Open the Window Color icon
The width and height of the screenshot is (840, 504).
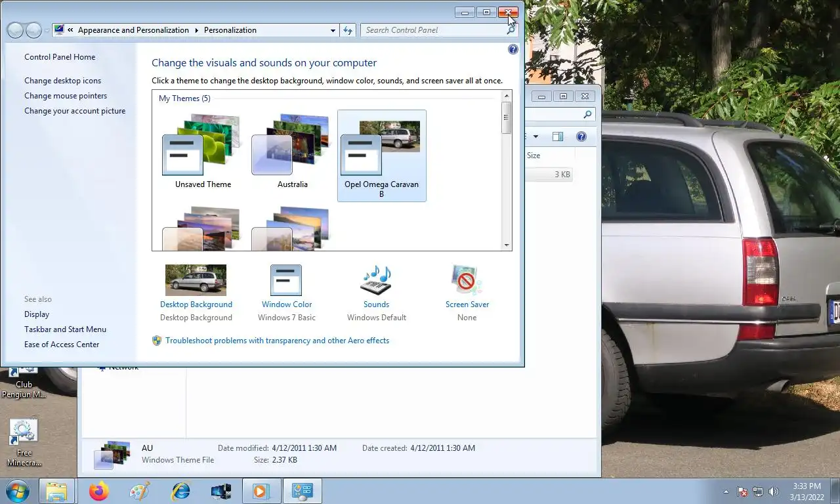(286, 280)
